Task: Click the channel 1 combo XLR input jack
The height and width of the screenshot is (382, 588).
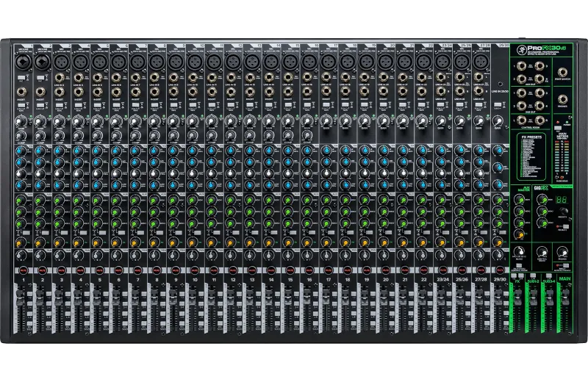Action: (x=23, y=62)
